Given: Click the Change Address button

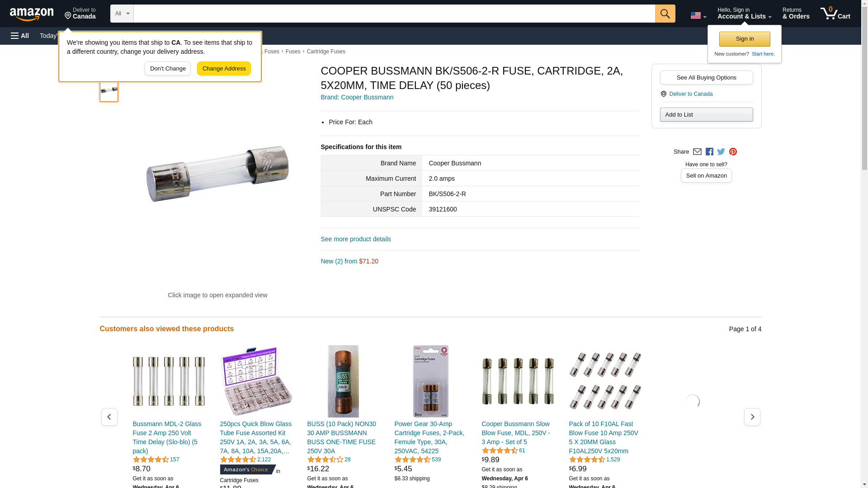Looking at the screenshot, I should pos(224,69).
